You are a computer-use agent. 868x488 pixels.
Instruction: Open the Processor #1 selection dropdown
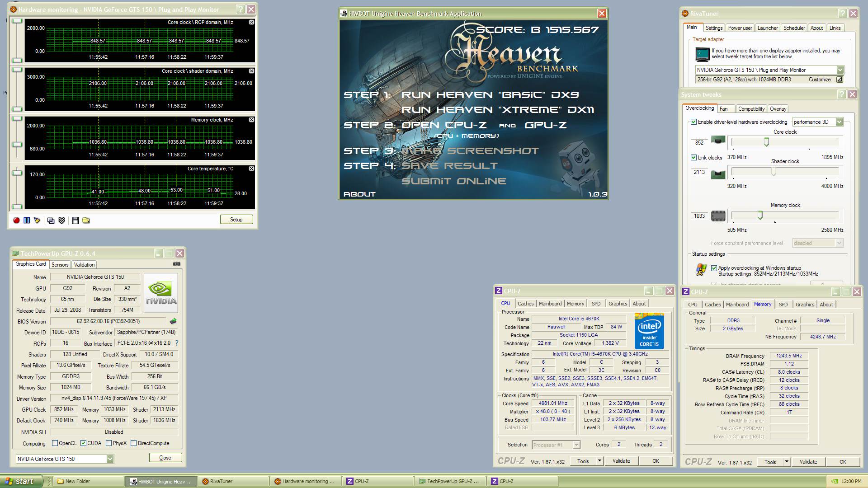pos(576,445)
